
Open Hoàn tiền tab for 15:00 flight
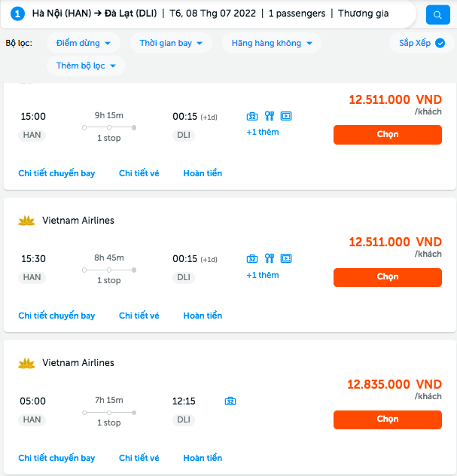click(203, 173)
